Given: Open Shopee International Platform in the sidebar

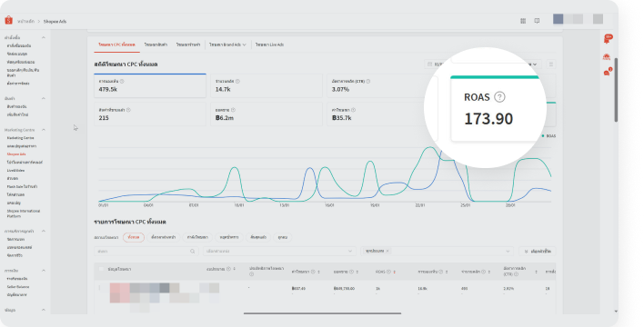Looking at the screenshot, I should (x=24, y=213).
